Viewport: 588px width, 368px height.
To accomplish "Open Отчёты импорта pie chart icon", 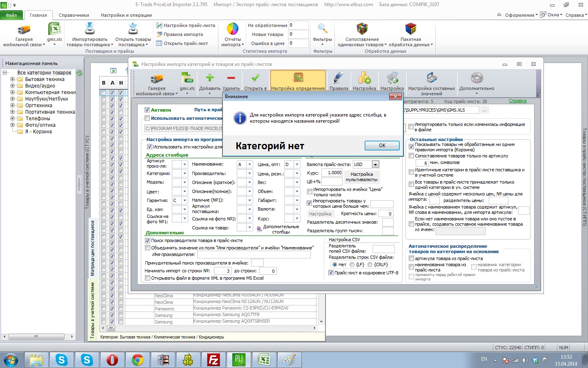I will 233,29.
